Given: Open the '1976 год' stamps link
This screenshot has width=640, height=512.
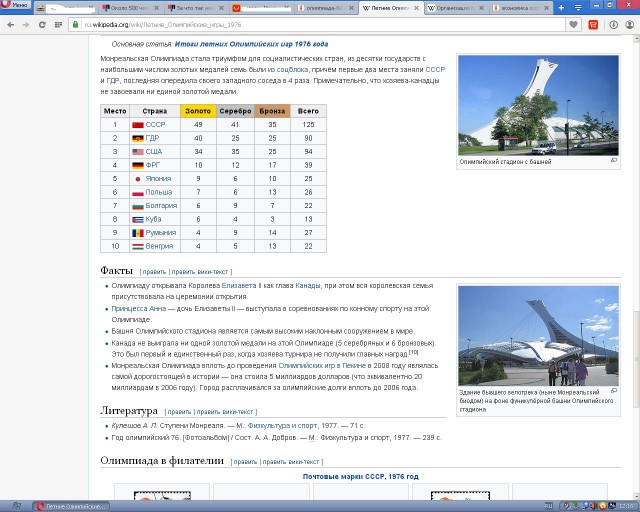Looking at the screenshot, I should [x=403, y=476].
